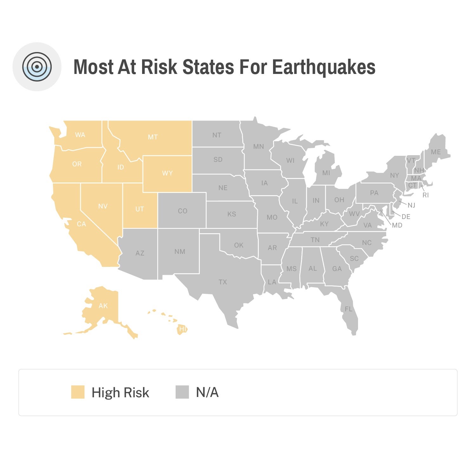Select the "Most At Risk States" title

pos(224,67)
